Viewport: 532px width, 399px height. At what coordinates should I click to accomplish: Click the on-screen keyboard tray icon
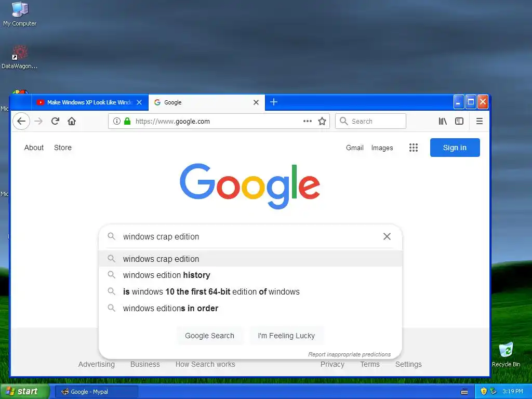(464, 392)
